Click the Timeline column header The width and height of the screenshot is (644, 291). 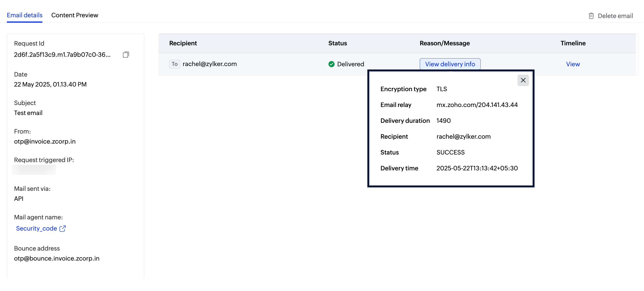tap(573, 43)
